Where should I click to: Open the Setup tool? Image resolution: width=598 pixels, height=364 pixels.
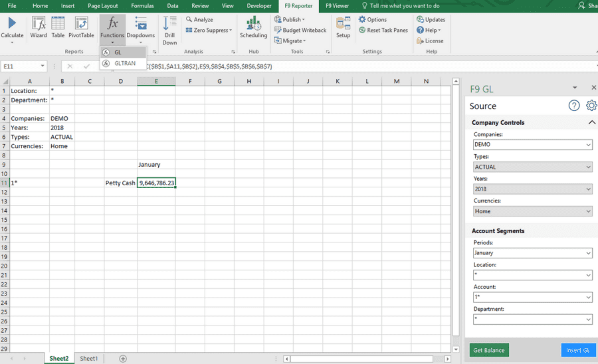tap(343, 27)
